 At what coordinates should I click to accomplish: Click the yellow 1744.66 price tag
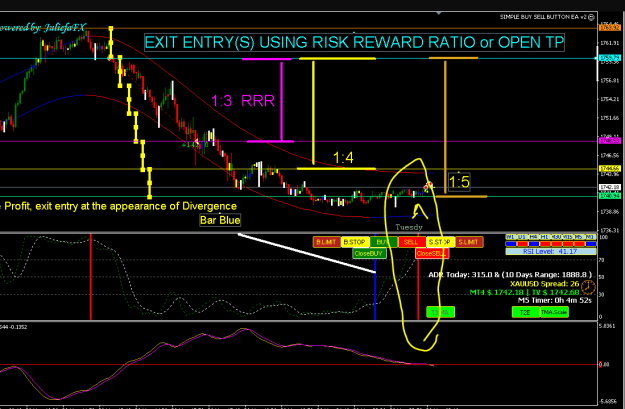tap(610, 169)
